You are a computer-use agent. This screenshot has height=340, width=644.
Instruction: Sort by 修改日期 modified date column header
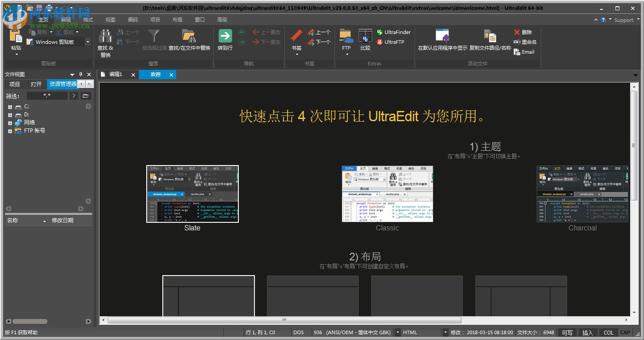71,221
